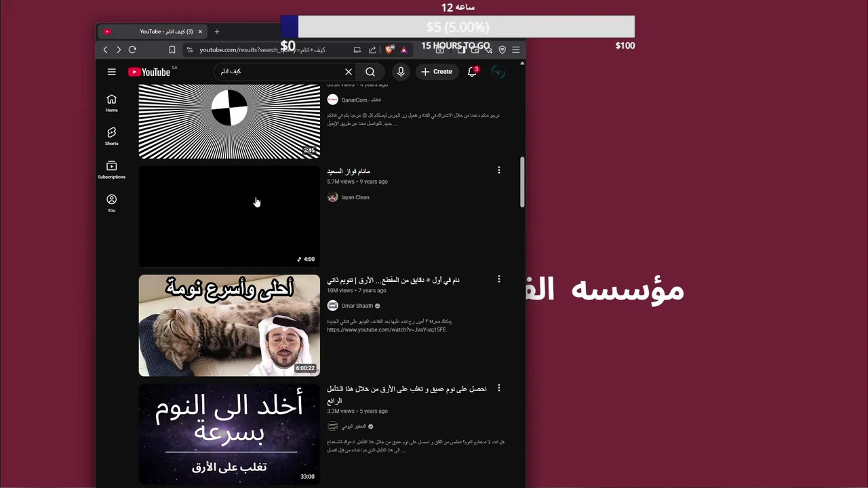The height and width of the screenshot is (488, 868).
Task: Click the page vertical scrollbar thumb
Action: click(x=522, y=182)
